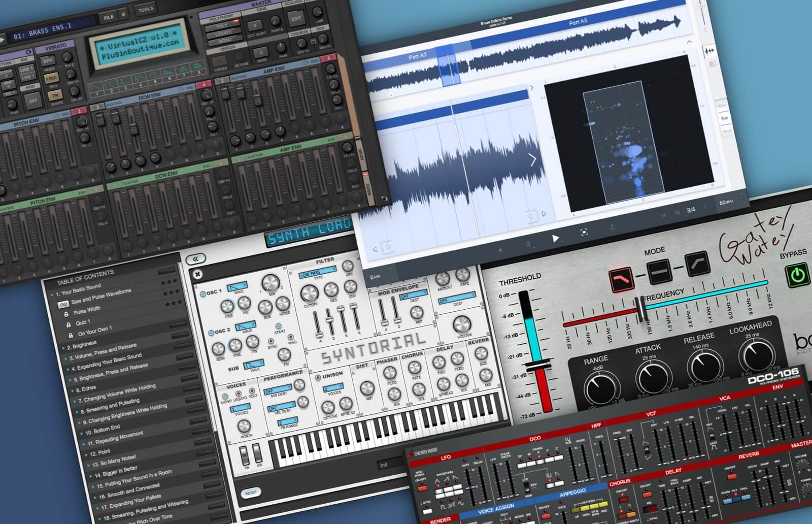Click the lock icon beside Quiz 1

[68, 325]
